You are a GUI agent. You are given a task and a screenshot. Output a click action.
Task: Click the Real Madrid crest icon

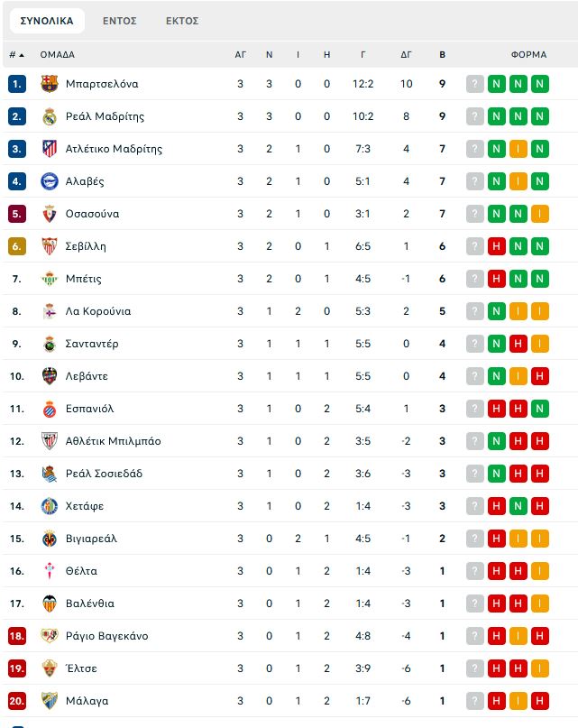50,116
